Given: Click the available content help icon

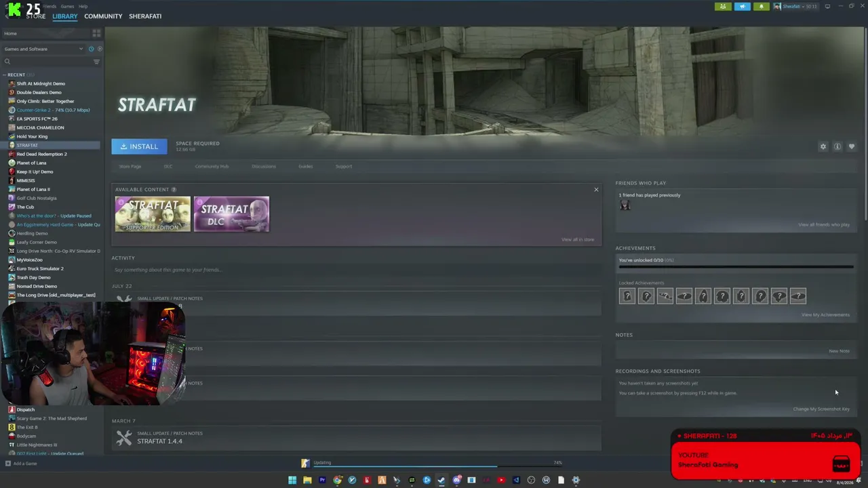Looking at the screenshot, I should click(x=174, y=190).
